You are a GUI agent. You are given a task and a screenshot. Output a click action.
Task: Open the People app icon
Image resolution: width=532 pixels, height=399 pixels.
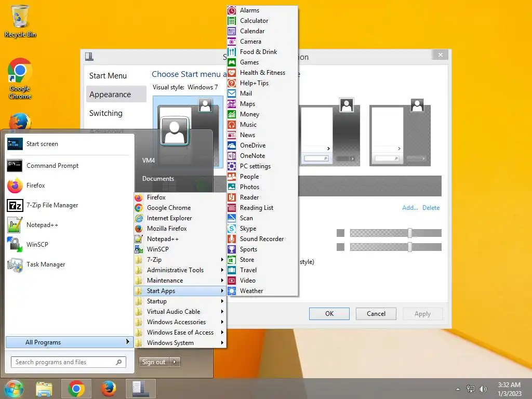(x=231, y=177)
